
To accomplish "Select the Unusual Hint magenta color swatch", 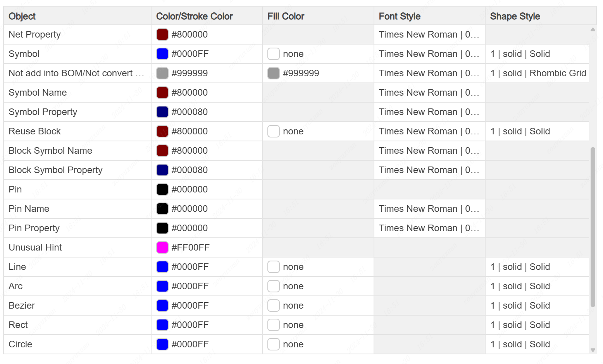I will [162, 247].
